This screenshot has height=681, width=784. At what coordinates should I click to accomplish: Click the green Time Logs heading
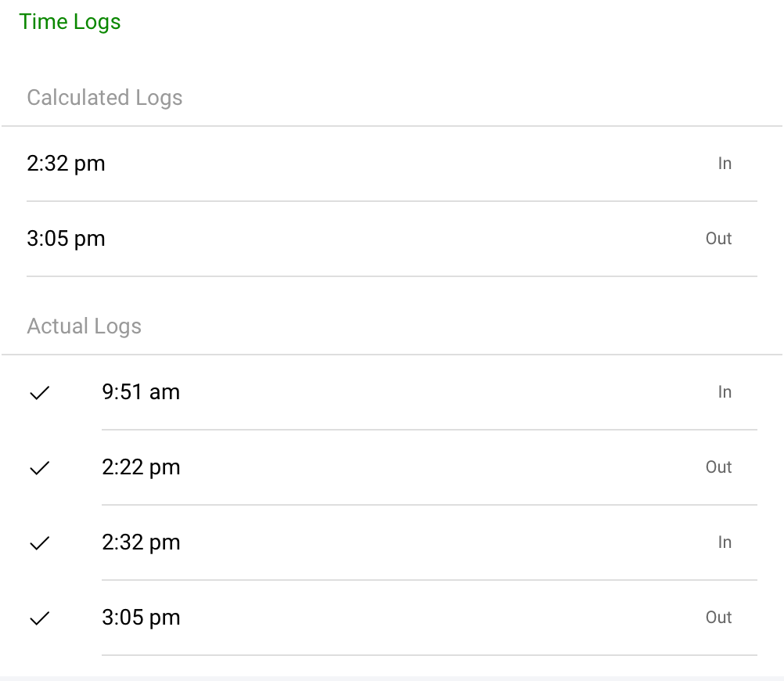[70, 22]
